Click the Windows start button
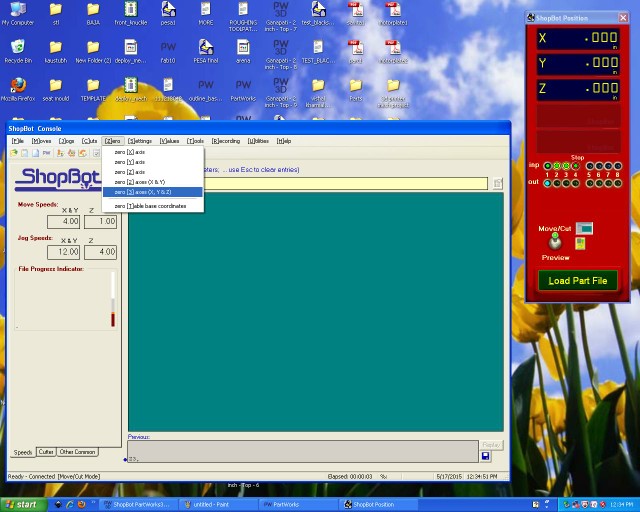This screenshot has width=640, height=512. [x=24, y=505]
